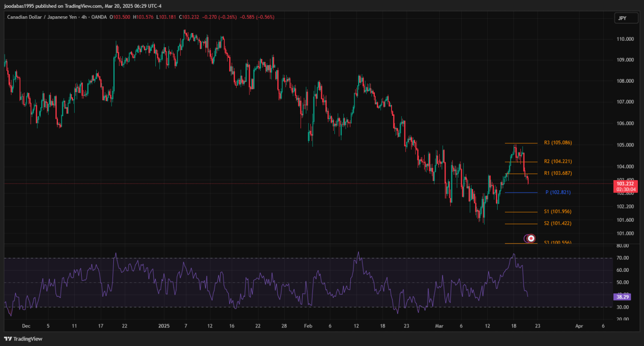Select the Feb marker on the date axis

308,326
